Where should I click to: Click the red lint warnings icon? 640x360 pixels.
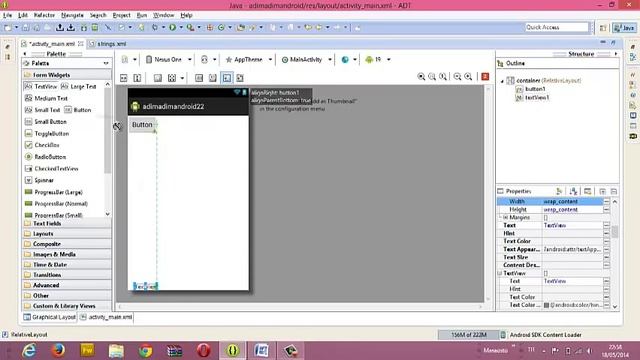(x=485, y=77)
